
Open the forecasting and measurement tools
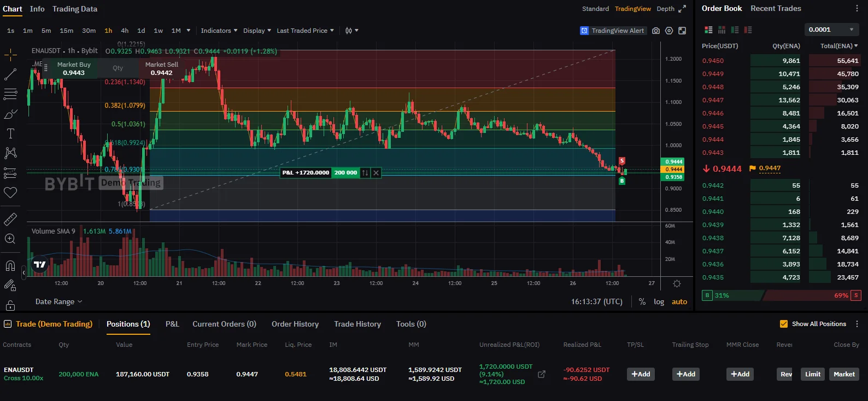point(10,173)
